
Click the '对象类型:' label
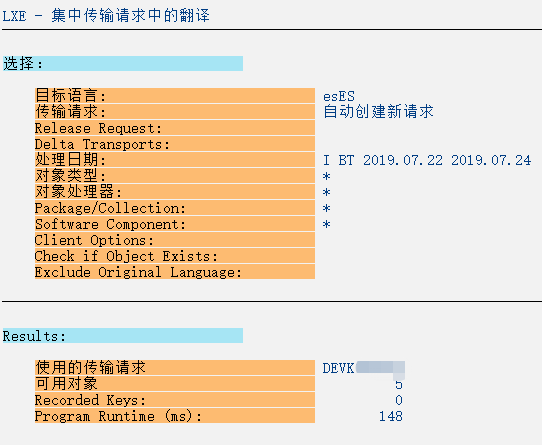tap(175, 176)
